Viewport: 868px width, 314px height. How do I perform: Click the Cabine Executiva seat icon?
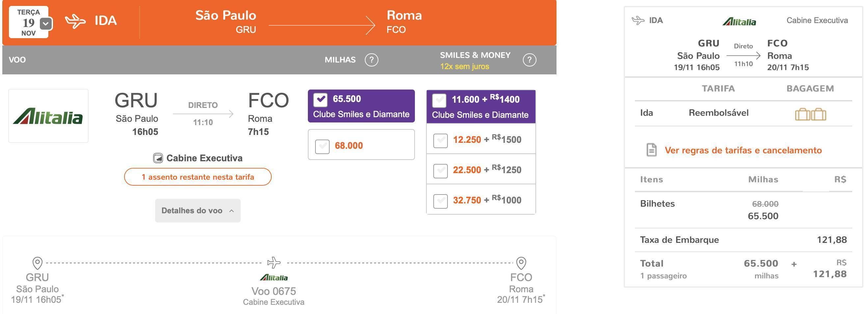tap(158, 158)
